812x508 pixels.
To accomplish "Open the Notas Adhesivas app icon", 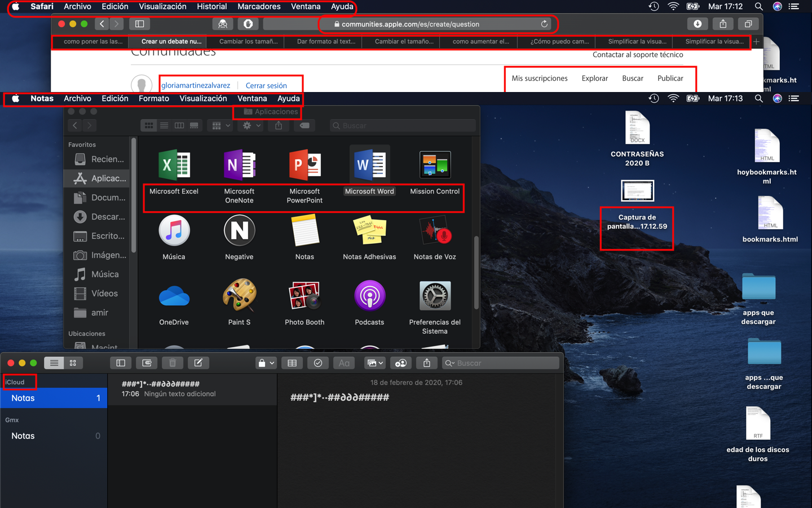I will point(370,230).
